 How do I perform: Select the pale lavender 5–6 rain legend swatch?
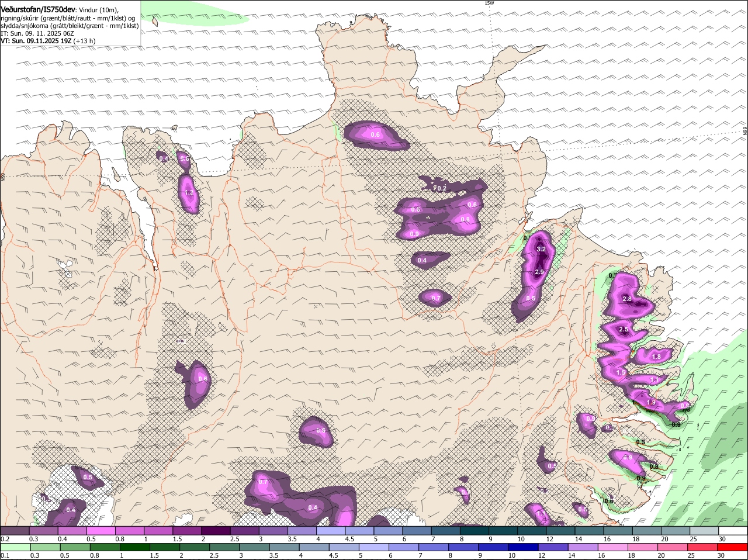point(374,547)
